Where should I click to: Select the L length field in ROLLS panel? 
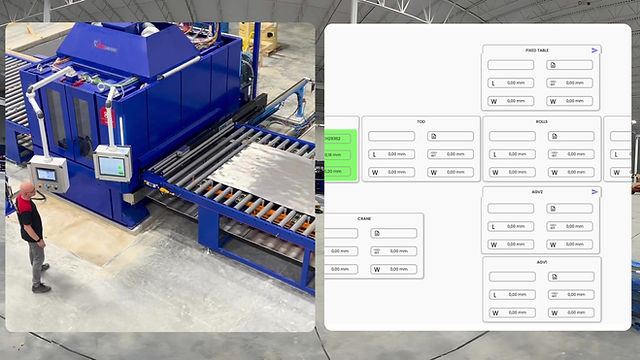512,154
